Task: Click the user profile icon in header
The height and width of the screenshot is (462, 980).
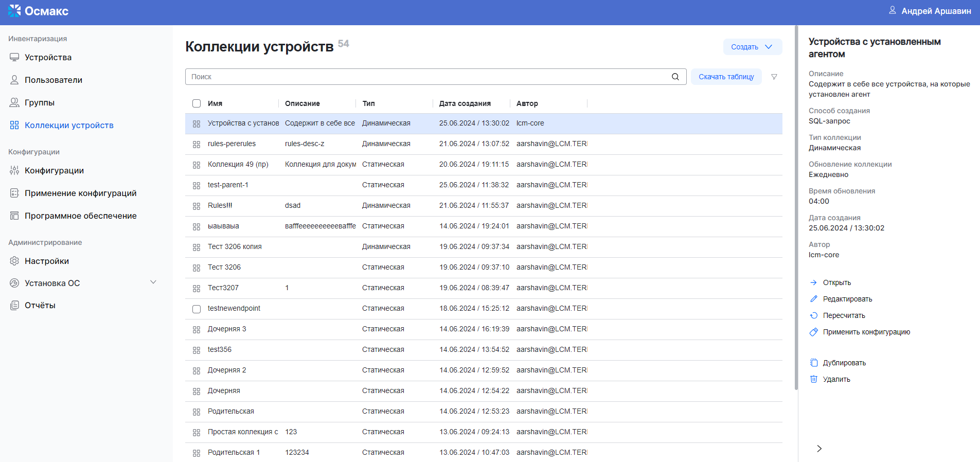Action: pyautogui.click(x=893, y=10)
